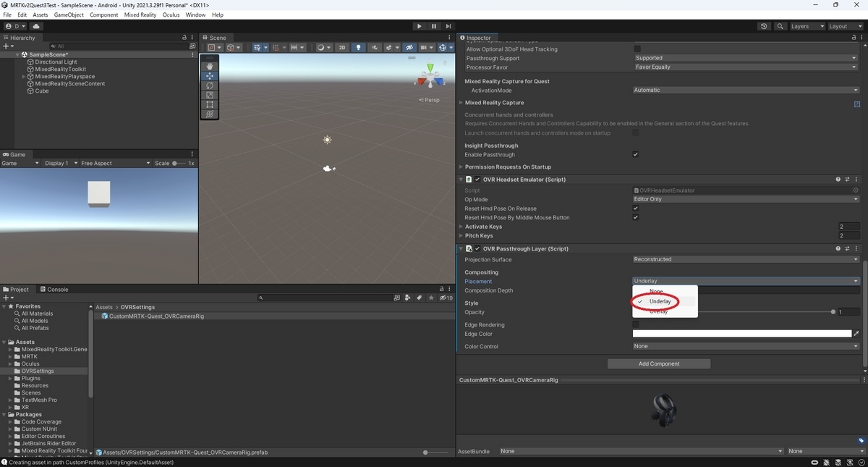Click the Edge Color eyedropper icon

click(x=856, y=334)
